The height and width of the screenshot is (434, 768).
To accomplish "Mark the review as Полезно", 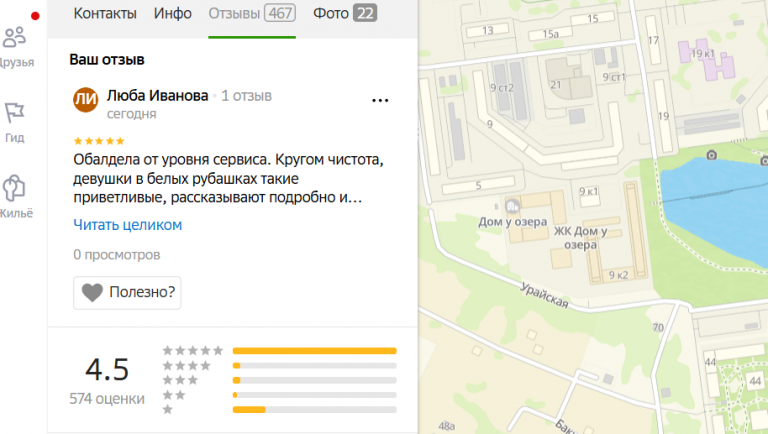I will point(127,292).
